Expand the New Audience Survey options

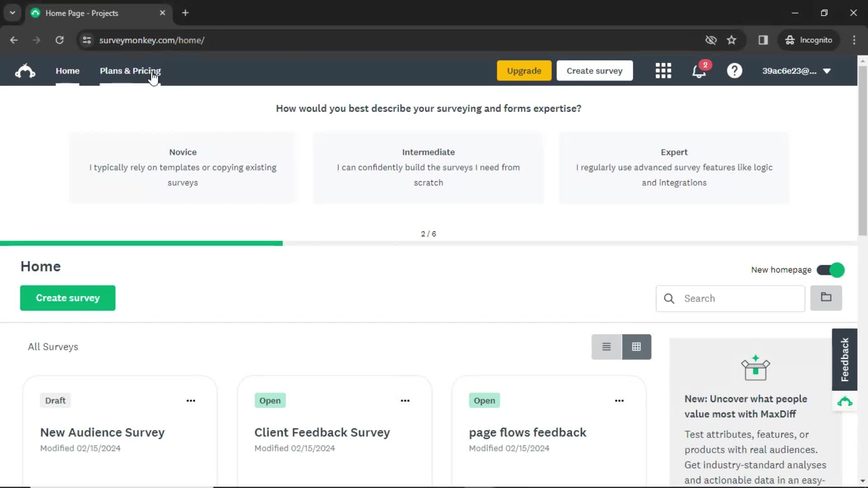tap(191, 400)
